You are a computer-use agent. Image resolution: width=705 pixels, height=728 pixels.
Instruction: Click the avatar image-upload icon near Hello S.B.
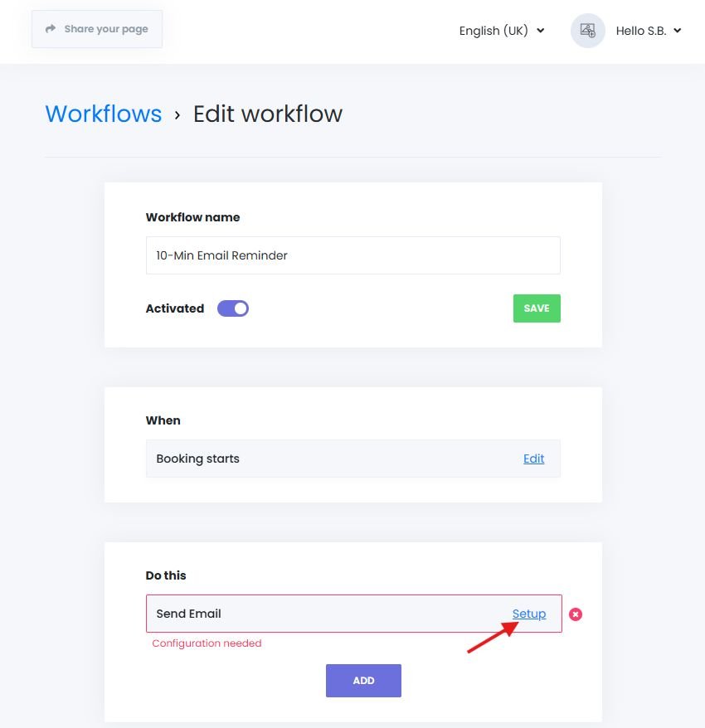click(x=587, y=30)
